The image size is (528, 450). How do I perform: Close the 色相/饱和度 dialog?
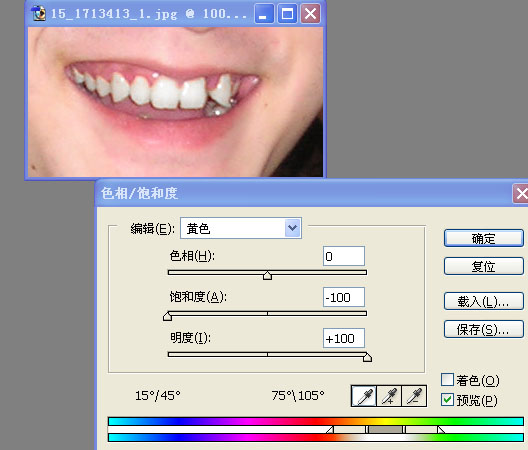click(521, 194)
